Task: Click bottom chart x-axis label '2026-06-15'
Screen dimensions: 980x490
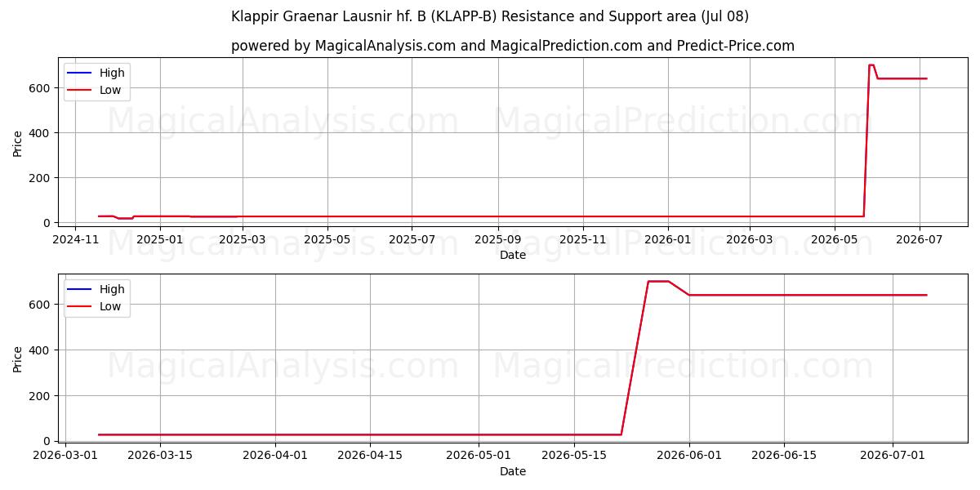Action: [784, 456]
